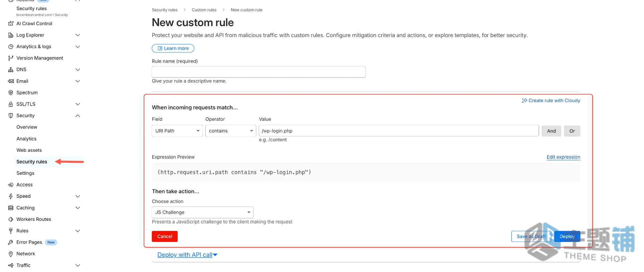Save the rule as Draft
644x272 pixels.
coord(531,237)
